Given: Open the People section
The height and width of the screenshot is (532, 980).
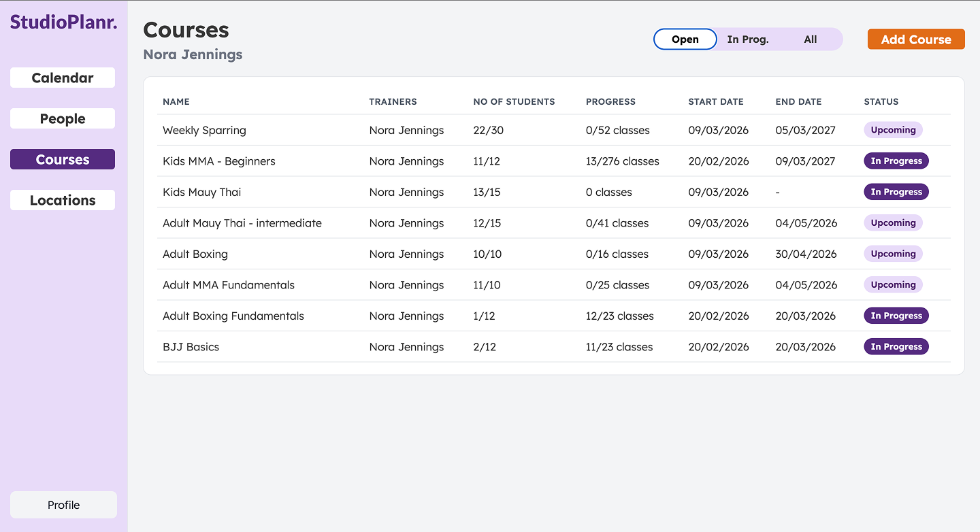Looking at the screenshot, I should point(62,118).
